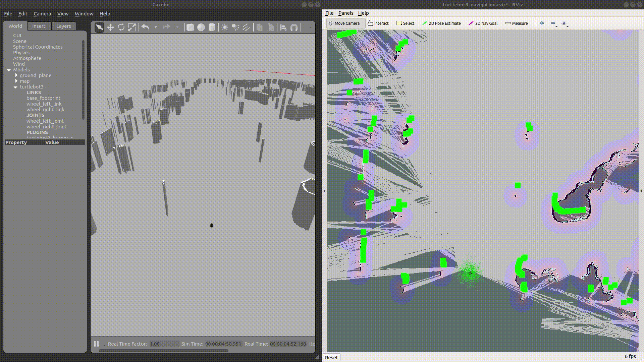The image size is (644, 362).
Task: Open the RViz Panels menu
Action: tap(345, 13)
